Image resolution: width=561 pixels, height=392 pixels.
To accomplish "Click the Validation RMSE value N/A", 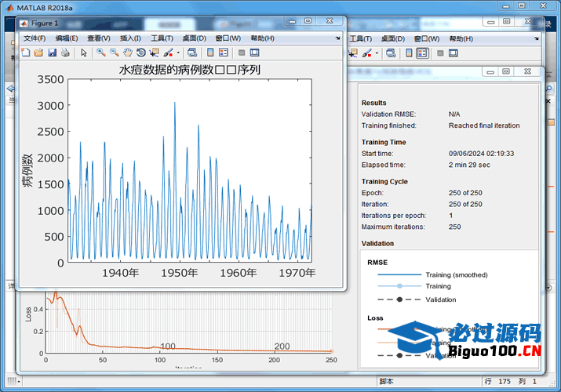I will point(454,114).
